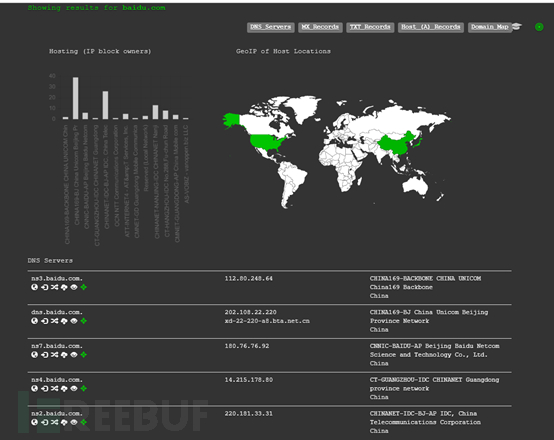Click the globe icon under ns2.baidu.com

(x=34, y=422)
